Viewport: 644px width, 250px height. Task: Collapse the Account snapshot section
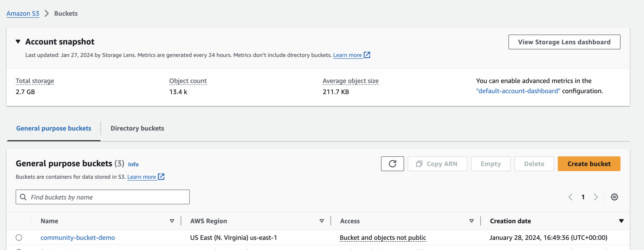tap(18, 42)
